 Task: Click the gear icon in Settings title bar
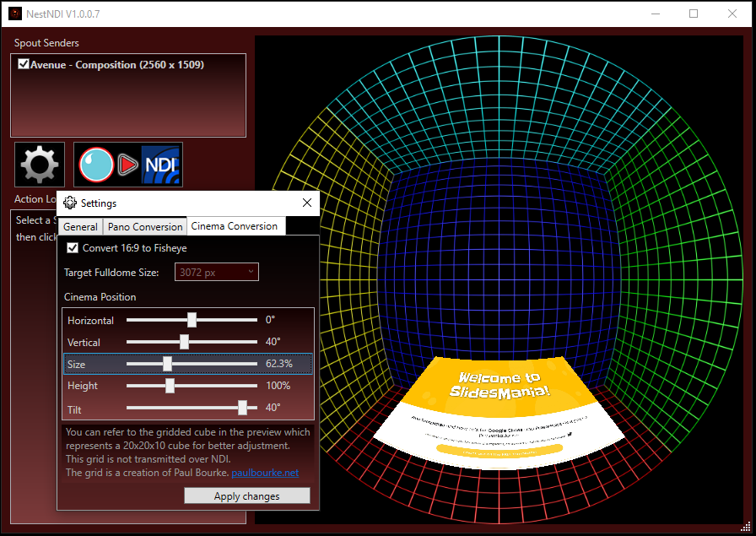point(70,203)
